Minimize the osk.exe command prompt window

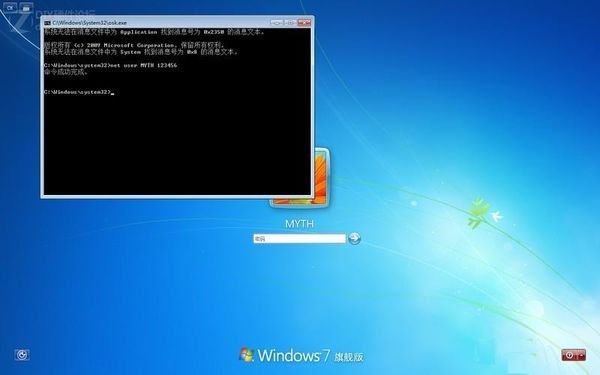(277, 23)
